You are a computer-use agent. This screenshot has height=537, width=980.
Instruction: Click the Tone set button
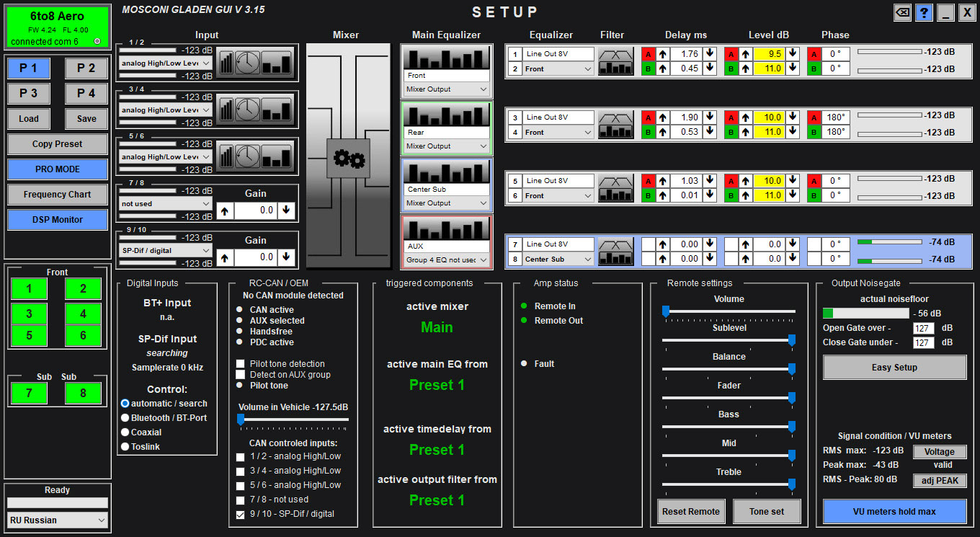click(767, 512)
